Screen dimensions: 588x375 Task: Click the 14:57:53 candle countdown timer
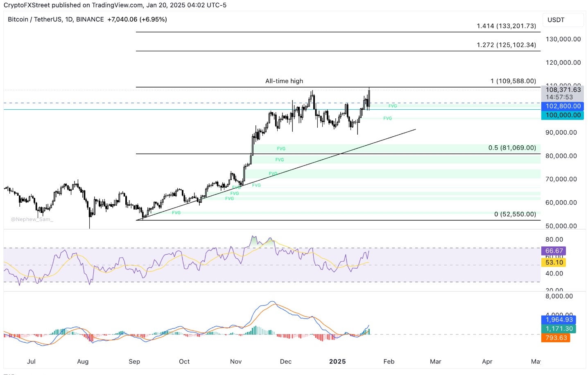[559, 97]
